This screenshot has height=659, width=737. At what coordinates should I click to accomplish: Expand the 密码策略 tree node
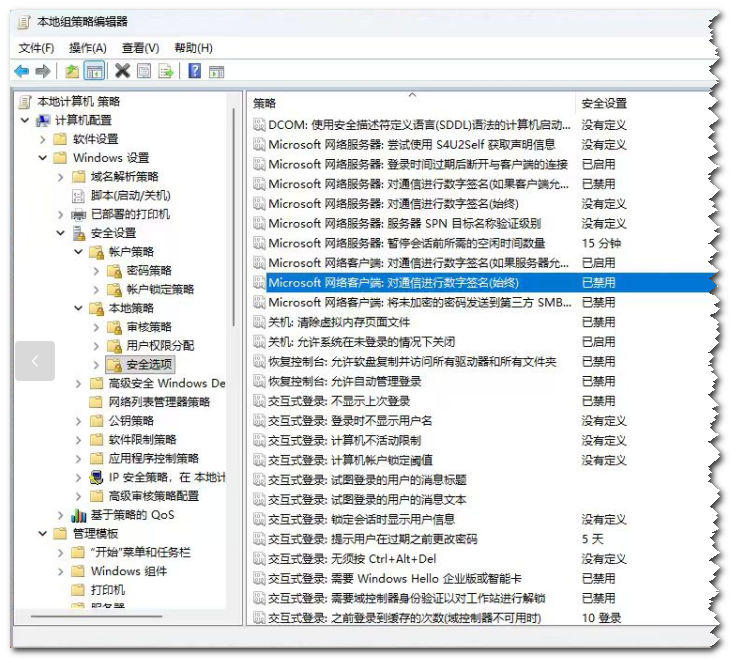[96, 270]
